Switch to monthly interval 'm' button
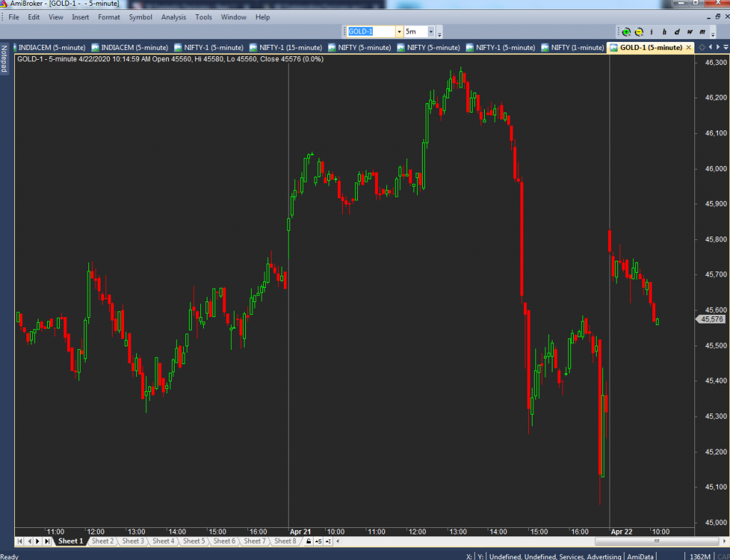Screen dimensions: 730x560 [702, 31]
